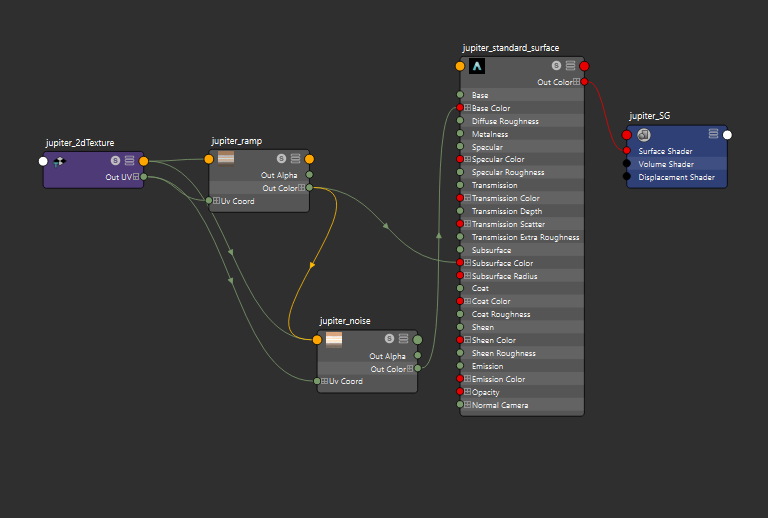Viewport: 768px width, 518px height.
Task: Change view mode icon on jupiter_SG node
Action: pos(713,134)
